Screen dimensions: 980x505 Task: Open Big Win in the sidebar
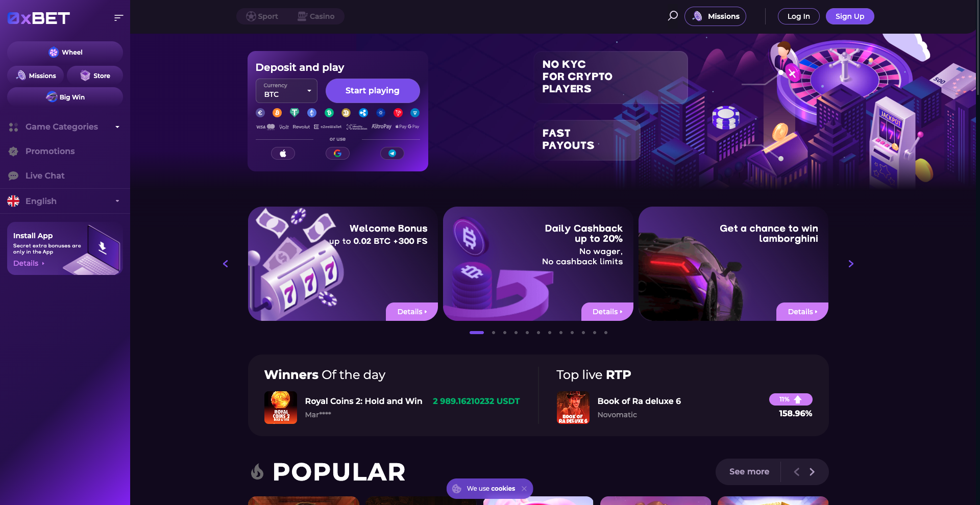coord(65,97)
